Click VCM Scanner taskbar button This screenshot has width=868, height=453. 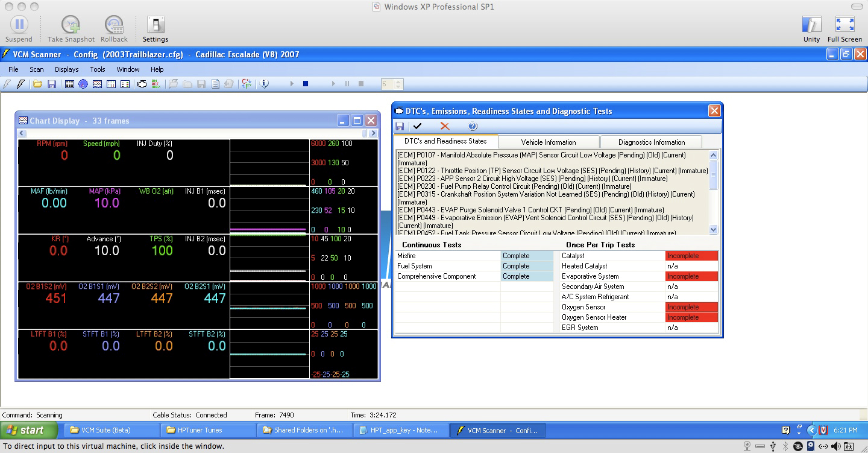pos(498,430)
